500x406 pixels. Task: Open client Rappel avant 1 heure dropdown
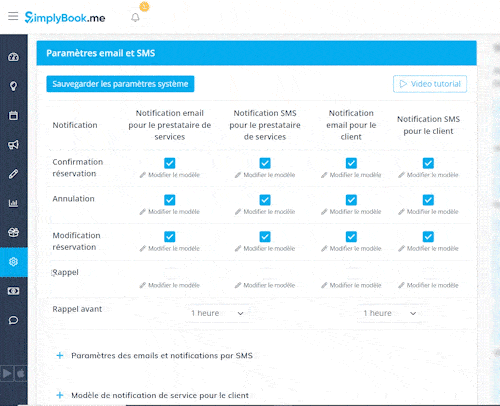pos(389,313)
